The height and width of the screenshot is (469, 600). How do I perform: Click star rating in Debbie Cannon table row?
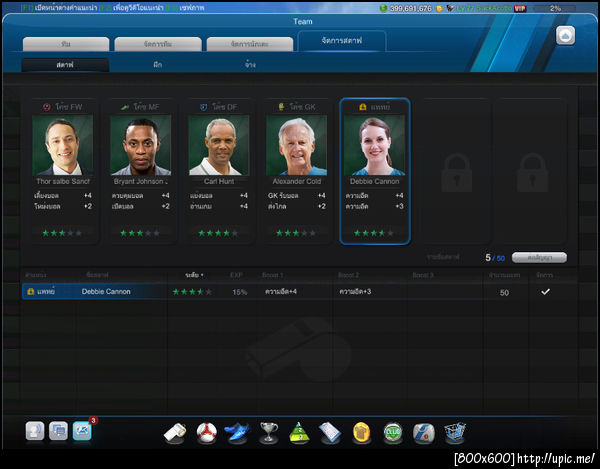192,292
